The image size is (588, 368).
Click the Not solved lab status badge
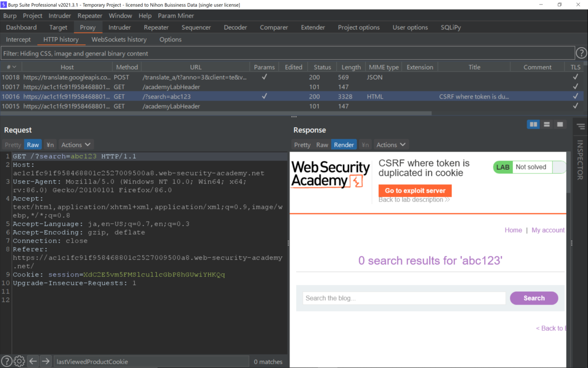point(531,167)
